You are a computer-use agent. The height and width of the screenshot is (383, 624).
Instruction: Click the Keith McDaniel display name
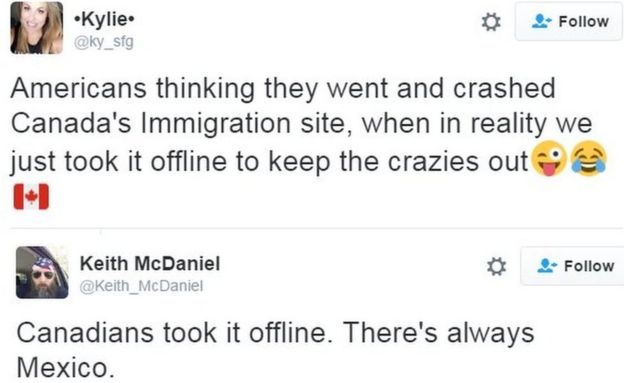pyautogui.click(x=150, y=264)
